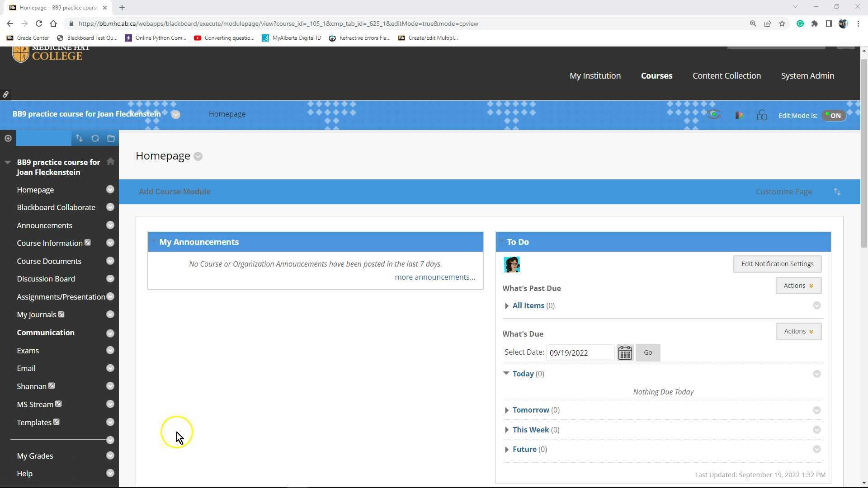This screenshot has height=488, width=868.
Task: Open Homepage title options chevron
Action: coord(198,156)
